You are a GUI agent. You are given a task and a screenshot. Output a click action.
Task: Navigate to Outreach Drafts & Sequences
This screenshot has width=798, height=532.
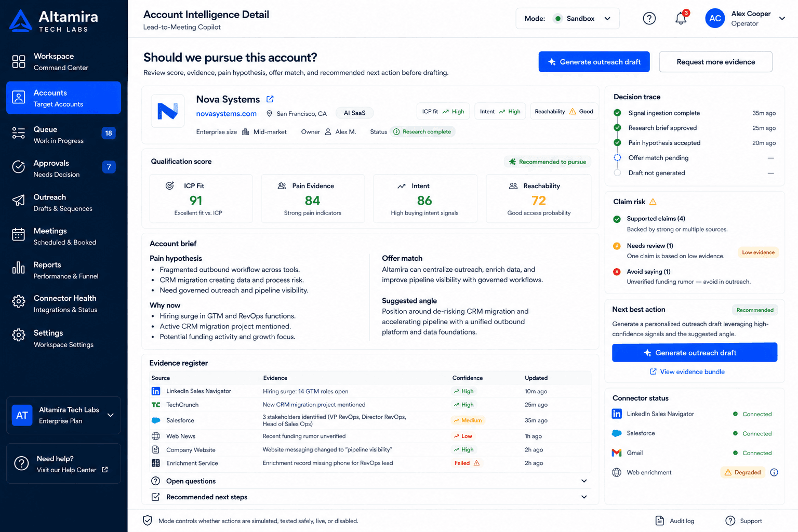pos(63,203)
